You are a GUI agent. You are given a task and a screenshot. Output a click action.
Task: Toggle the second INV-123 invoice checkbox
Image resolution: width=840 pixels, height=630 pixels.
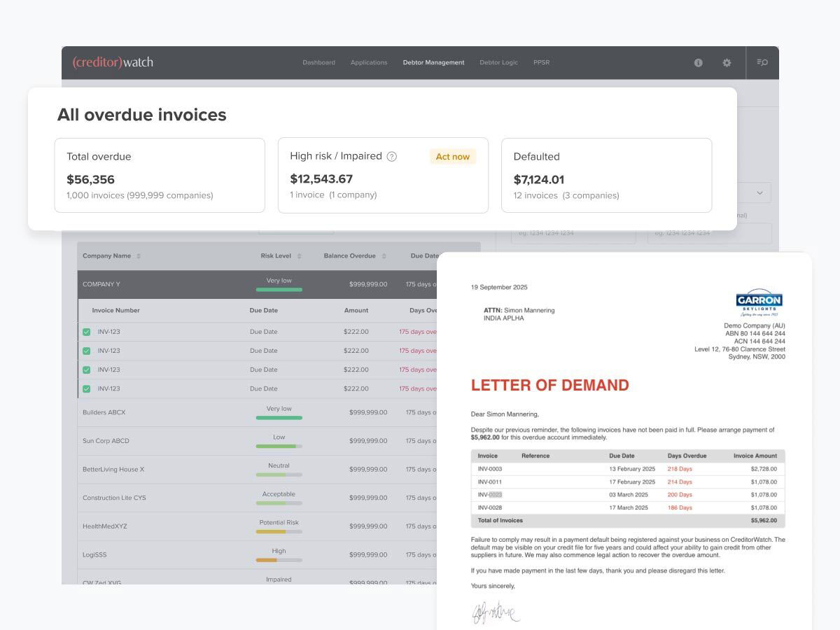(x=87, y=351)
